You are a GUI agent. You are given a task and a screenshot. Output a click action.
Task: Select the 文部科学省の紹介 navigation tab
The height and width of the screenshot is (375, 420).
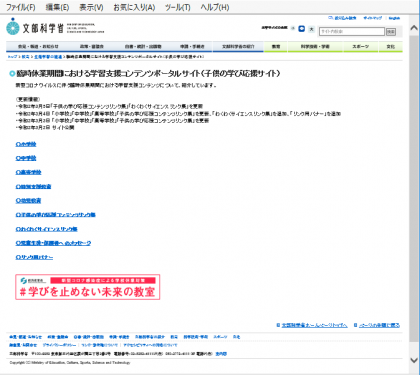click(238, 47)
